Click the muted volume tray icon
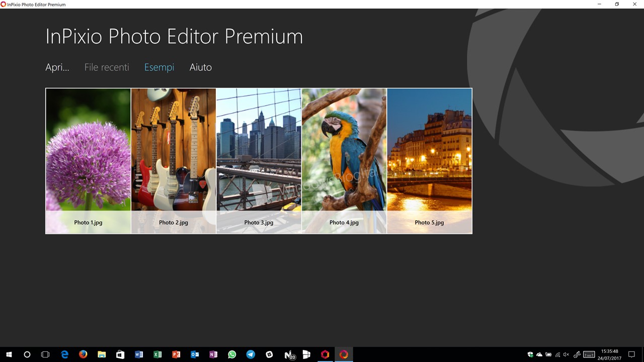 [567, 354]
